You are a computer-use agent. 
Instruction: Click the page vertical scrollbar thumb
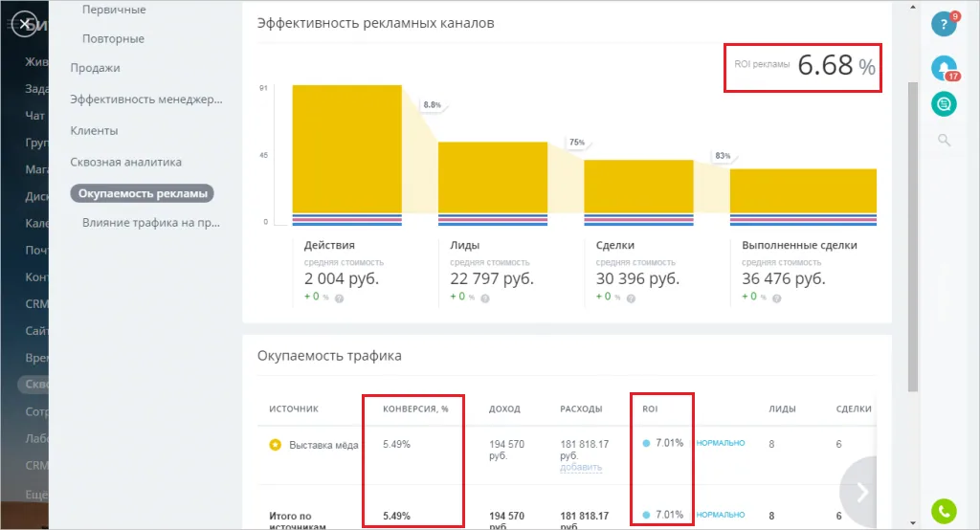pyautogui.click(x=912, y=236)
